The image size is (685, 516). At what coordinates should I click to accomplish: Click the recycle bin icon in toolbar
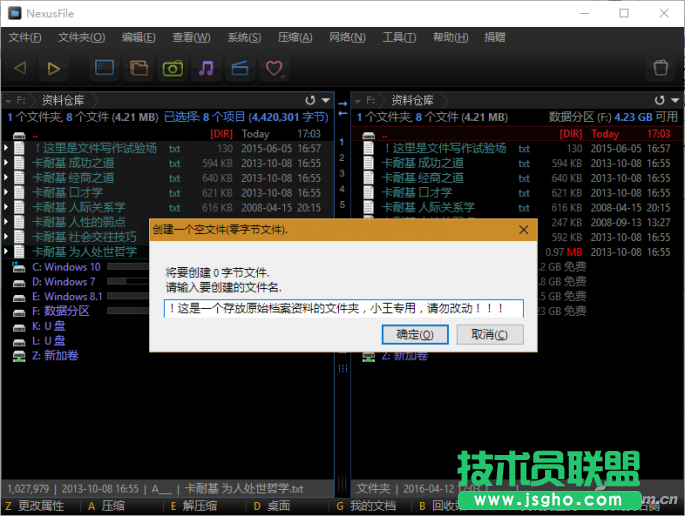(660, 68)
